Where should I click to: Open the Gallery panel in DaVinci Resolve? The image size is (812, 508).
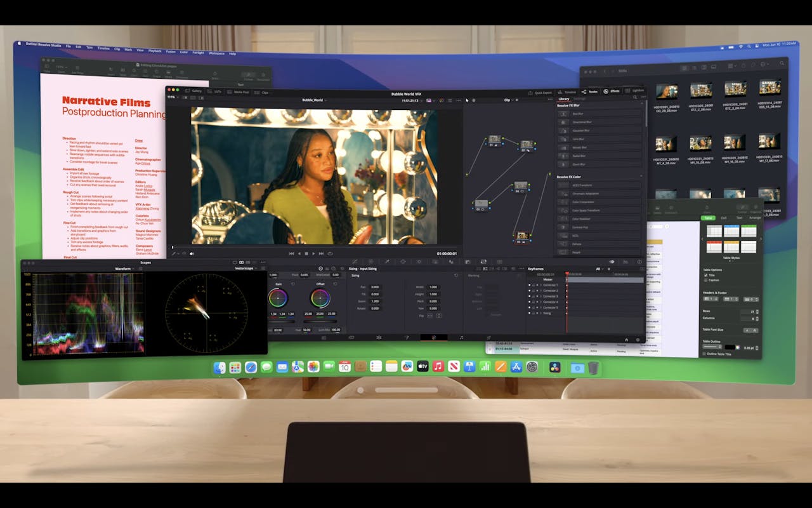click(193, 91)
